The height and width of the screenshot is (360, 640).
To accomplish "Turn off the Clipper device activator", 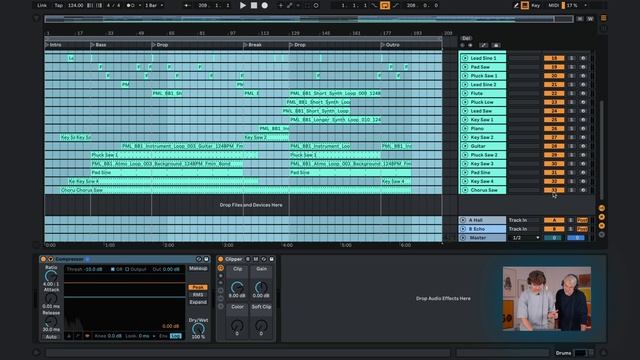I will (x=220, y=259).
